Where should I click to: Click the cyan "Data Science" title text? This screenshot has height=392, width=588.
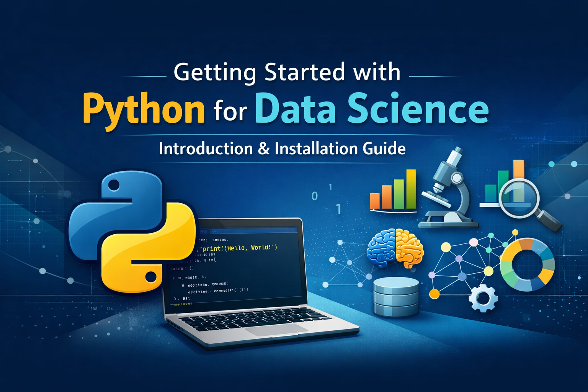[x=372, y=109]
